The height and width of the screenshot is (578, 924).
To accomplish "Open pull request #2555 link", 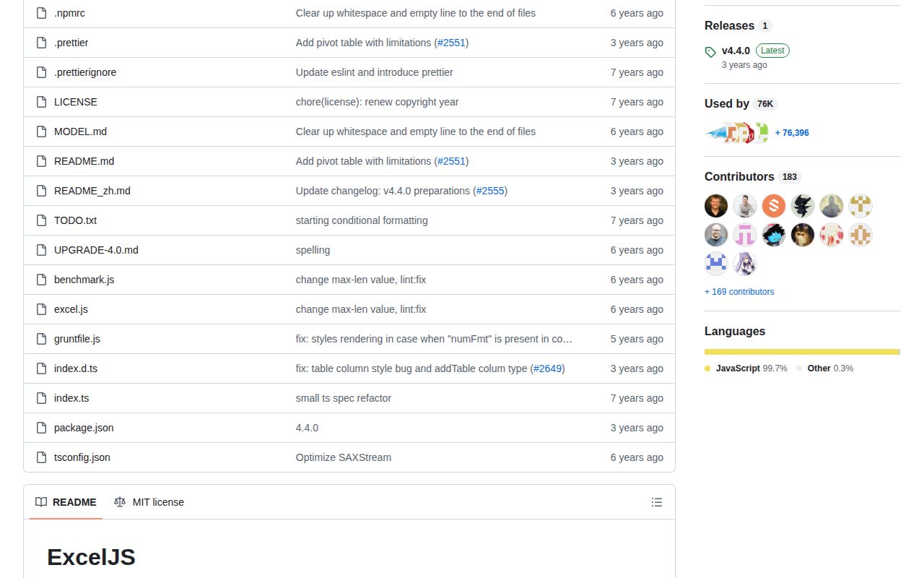I will coord(490,191).
